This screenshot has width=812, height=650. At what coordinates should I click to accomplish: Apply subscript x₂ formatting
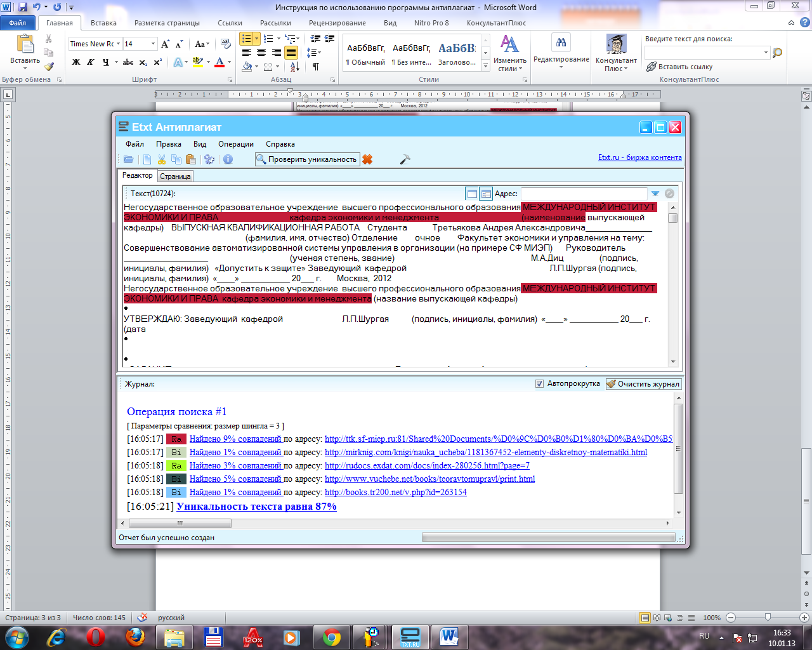coord(143,62)
